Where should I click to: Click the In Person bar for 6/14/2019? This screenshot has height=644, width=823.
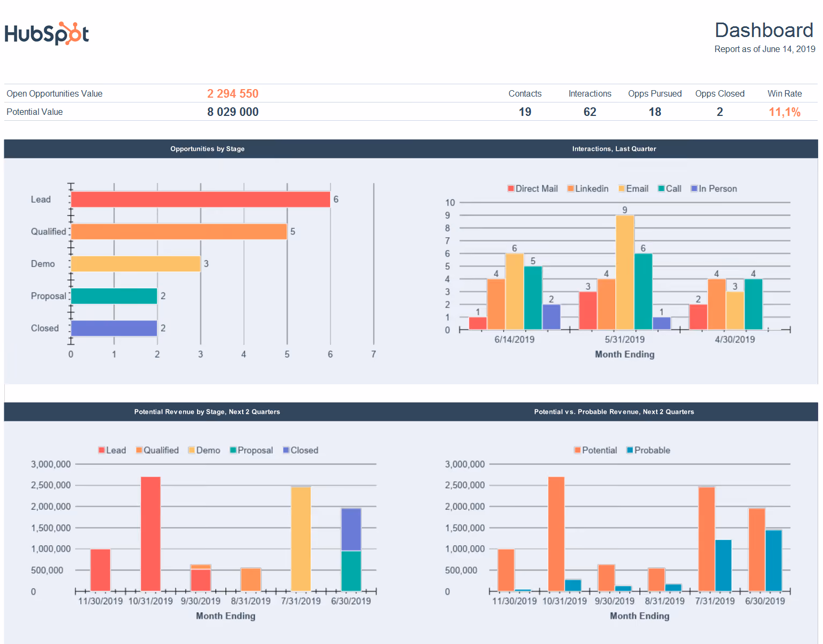tap(551, 317)
